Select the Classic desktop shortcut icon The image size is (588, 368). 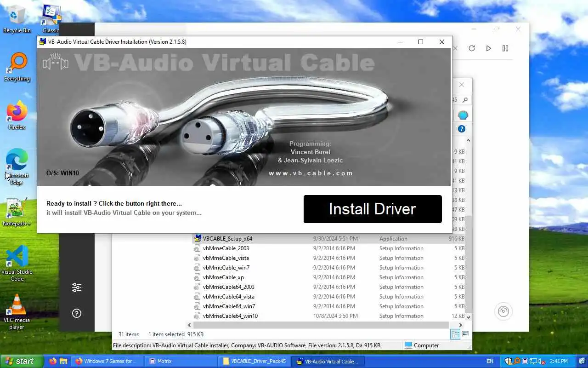tap(51, 19)
